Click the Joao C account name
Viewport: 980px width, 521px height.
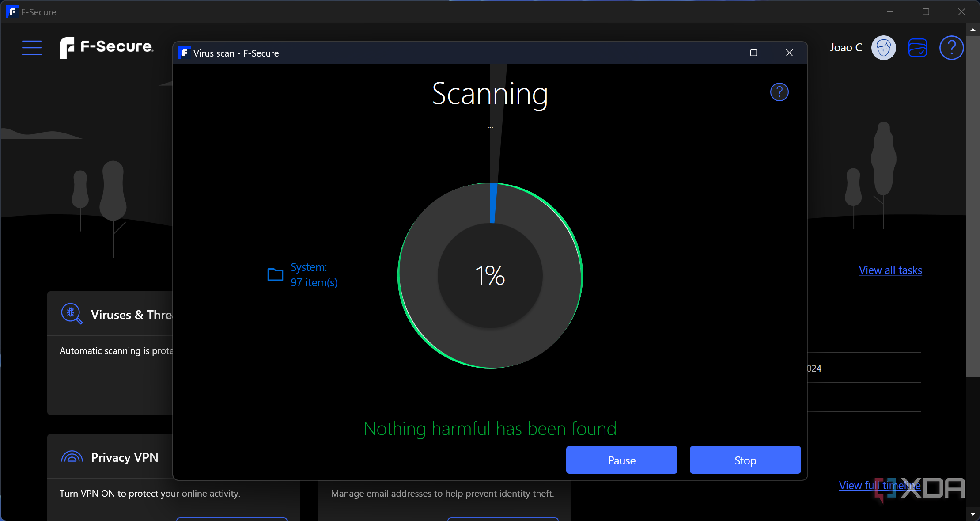coord(846,48)
